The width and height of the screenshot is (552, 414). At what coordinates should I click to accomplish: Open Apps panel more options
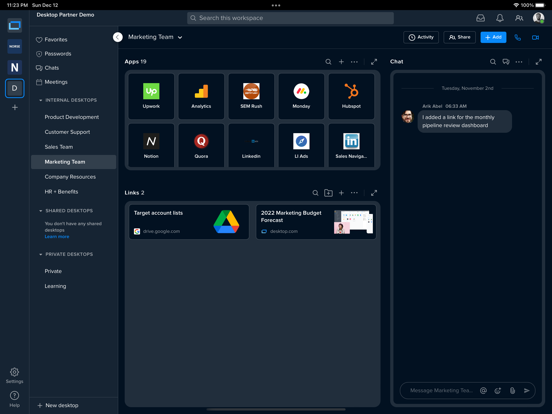point(354,62)
